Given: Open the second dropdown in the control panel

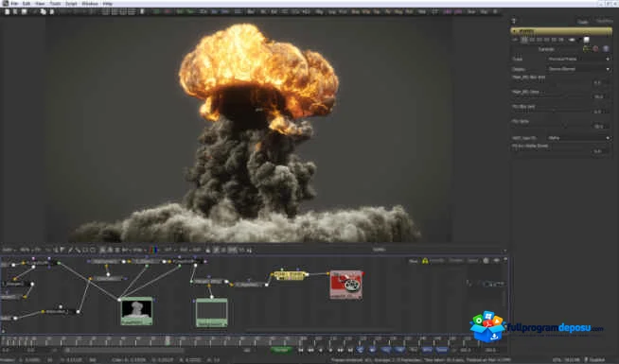Looking at the screenshot, I should click(x=578, y=69).
